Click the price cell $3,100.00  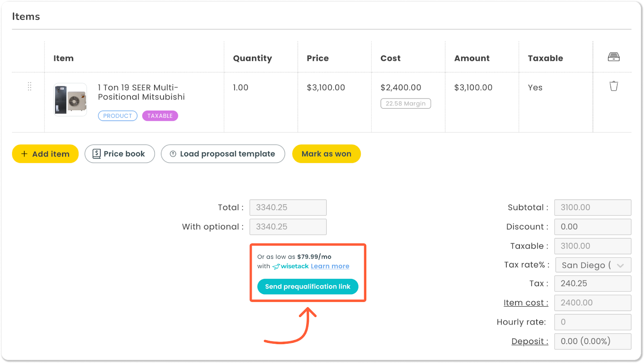pyautogui.click(x=326, y=87)
